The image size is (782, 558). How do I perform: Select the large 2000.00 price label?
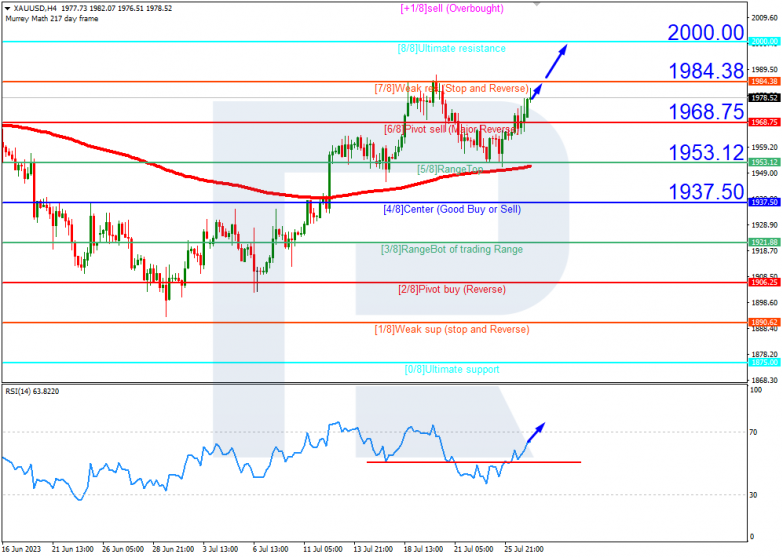coord(706,32)
